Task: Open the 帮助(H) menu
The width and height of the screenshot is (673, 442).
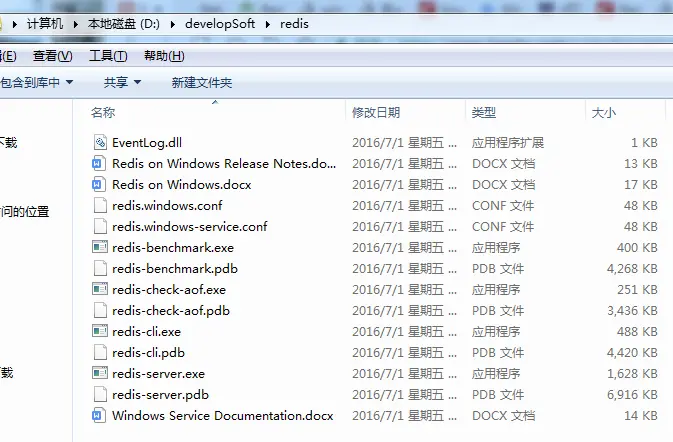Action: click(x=164, y=56)
